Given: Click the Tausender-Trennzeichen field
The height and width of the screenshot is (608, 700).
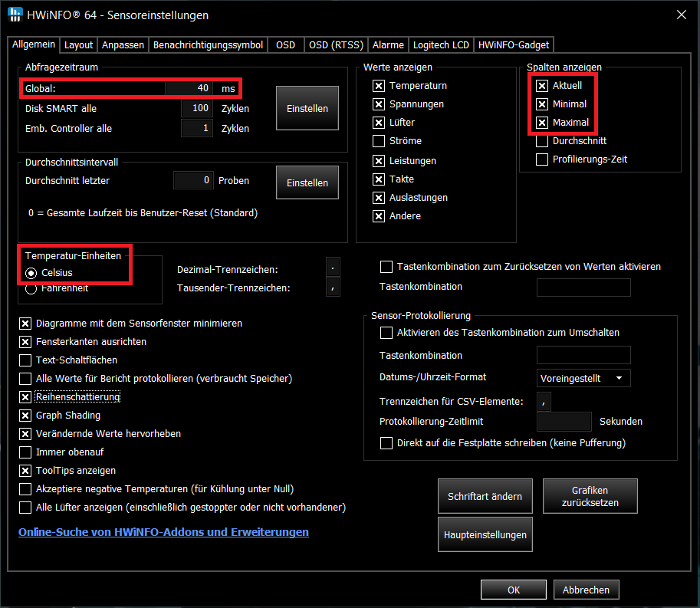Looking at the screenshot, I should click(x=333, y=288).
